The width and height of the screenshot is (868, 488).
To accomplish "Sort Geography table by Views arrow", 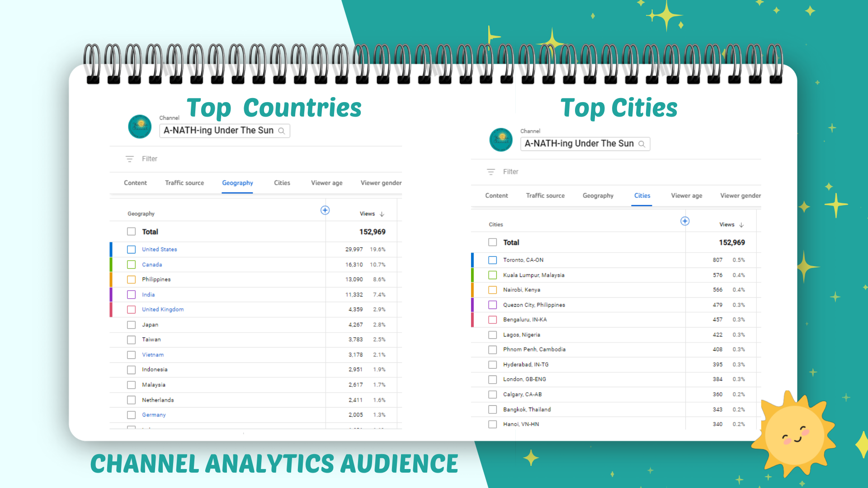I will (x=382, y=214).
